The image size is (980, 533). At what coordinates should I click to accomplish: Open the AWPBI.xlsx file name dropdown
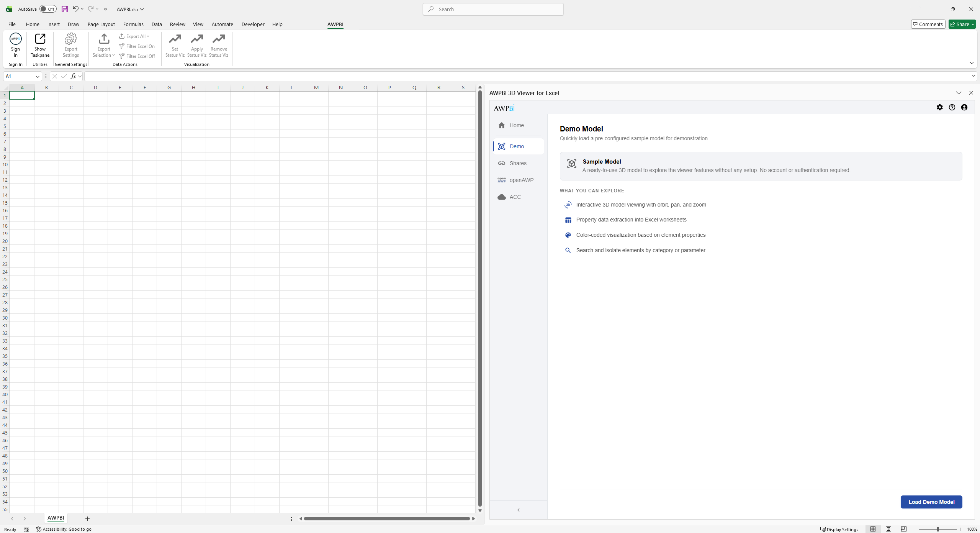(x=130, y=9)
